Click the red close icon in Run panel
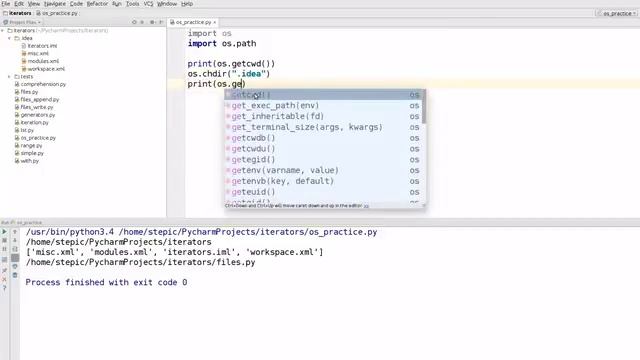Image resolution: width=640 pixels, height=360 pixels. [4, 280]
